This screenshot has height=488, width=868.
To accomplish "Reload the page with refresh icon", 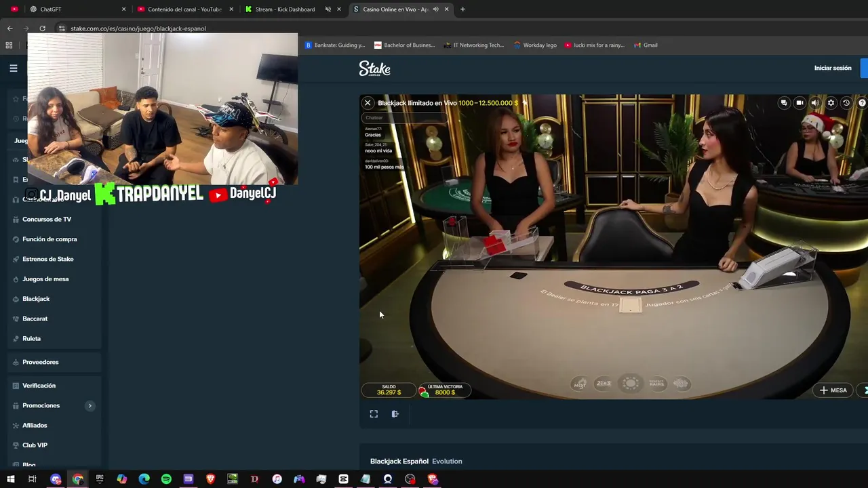I will (x=42, y=28).
